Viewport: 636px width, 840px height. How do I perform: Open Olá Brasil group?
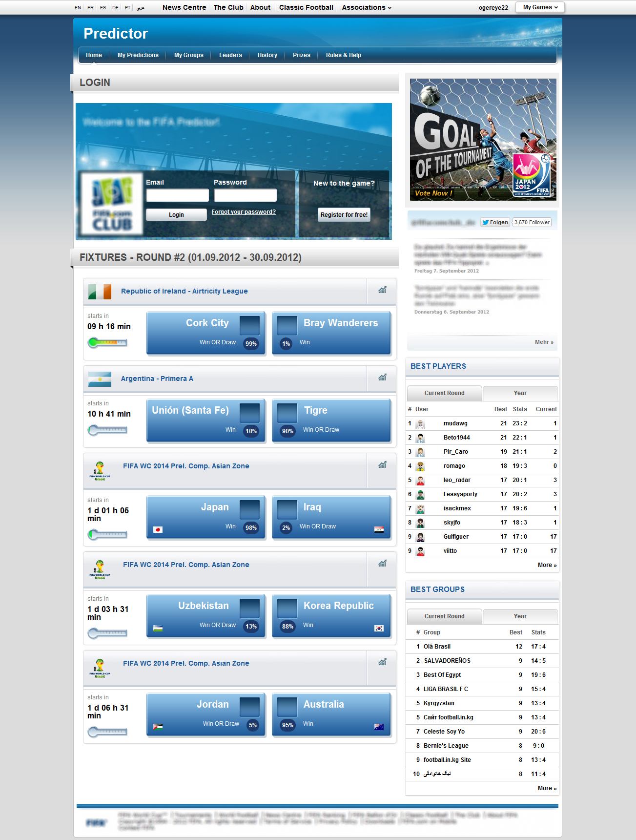437,647
